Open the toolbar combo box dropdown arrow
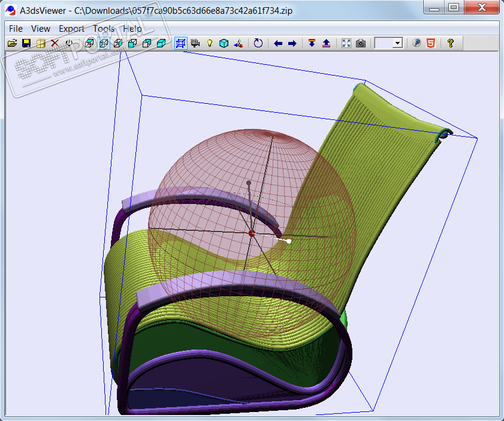The image size is (504, 421). [397, 43]
